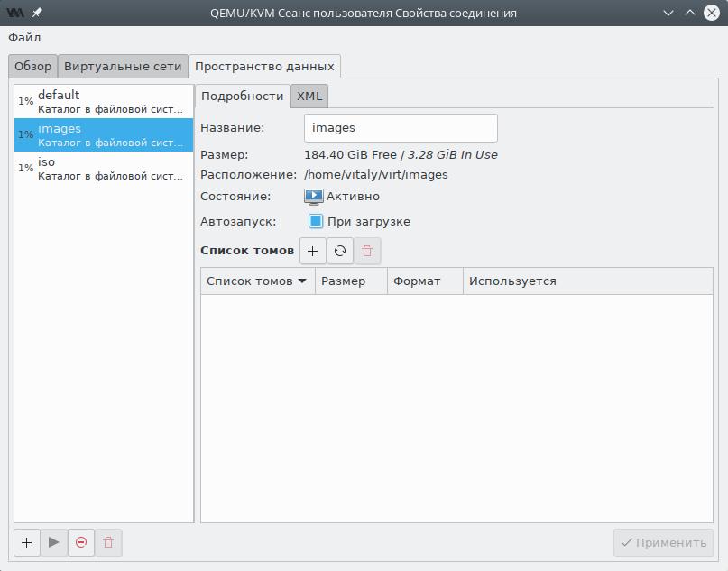The image size is (728, 571).
Task: Add a new storage pool
Action: 27,542
